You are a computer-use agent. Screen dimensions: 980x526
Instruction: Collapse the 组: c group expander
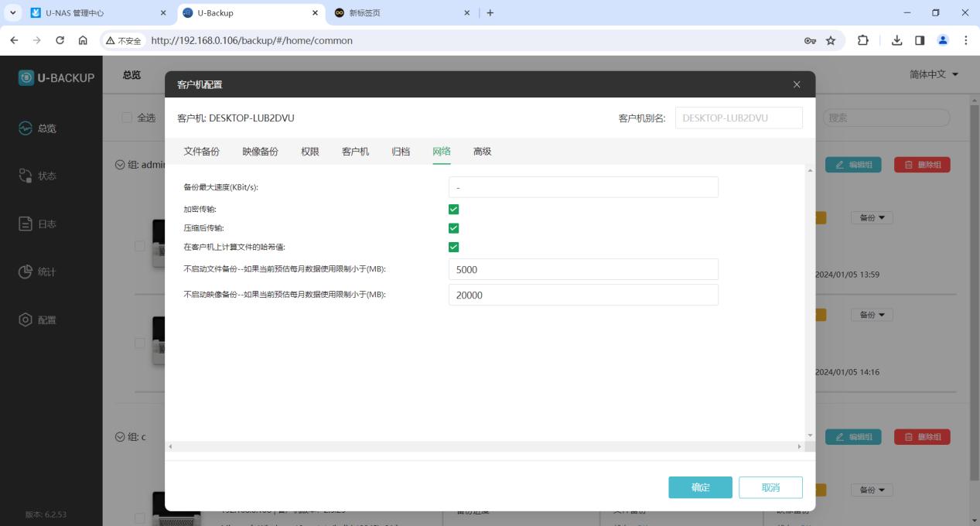click(120, 438)
